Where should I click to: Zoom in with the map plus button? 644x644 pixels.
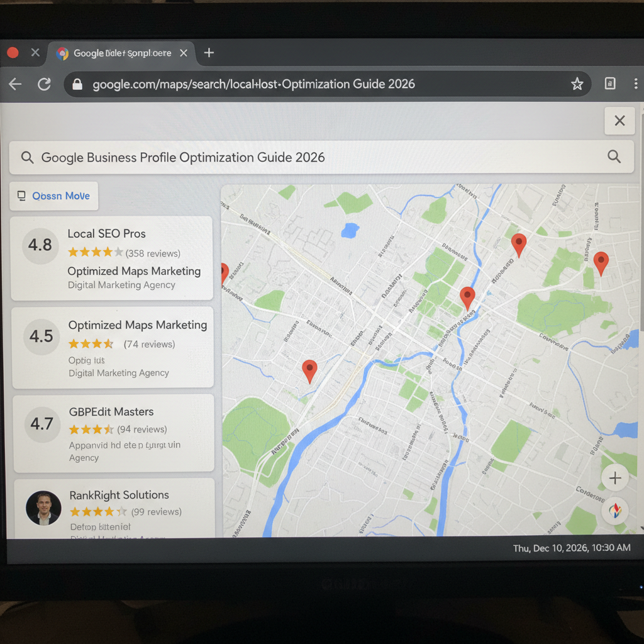pyautogui.click(x=615, y=478)
